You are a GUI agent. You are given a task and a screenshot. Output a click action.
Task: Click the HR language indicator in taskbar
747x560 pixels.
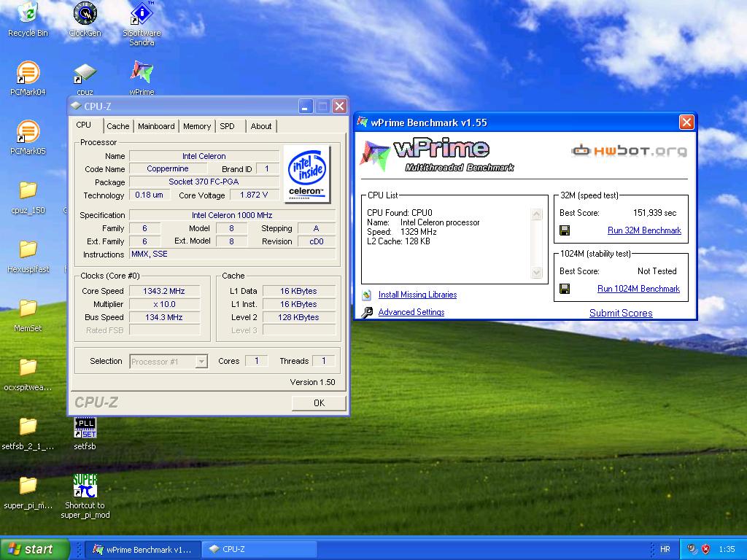tap(665, 549)
